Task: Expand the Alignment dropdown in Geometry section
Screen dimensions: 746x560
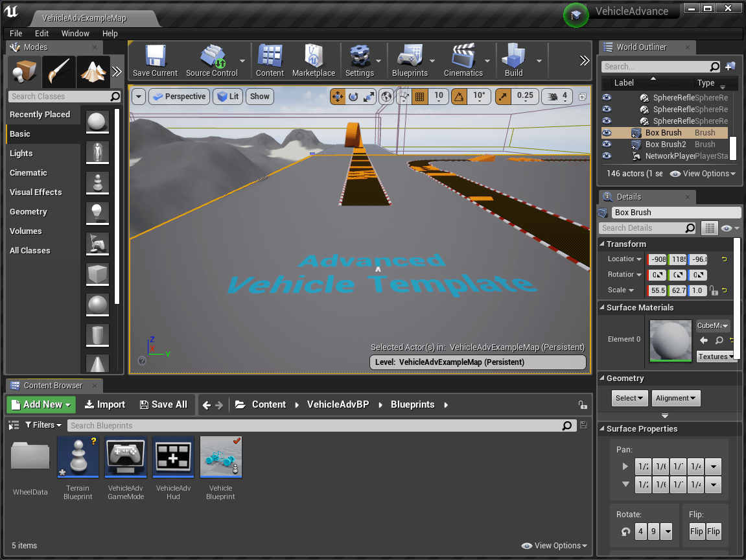Action: [676, 398]
